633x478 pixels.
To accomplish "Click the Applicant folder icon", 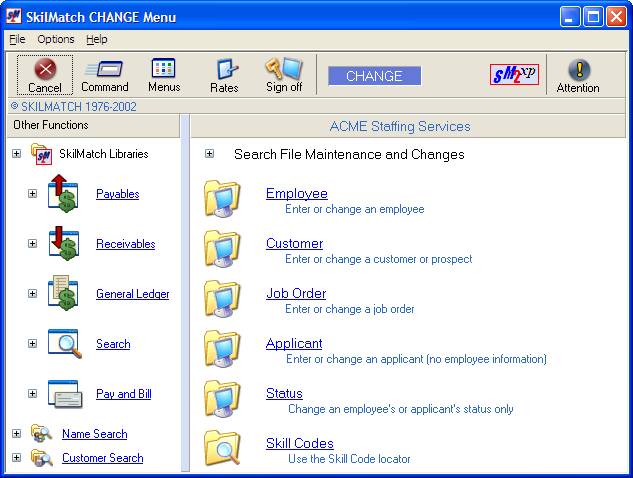I will [222, 349].
